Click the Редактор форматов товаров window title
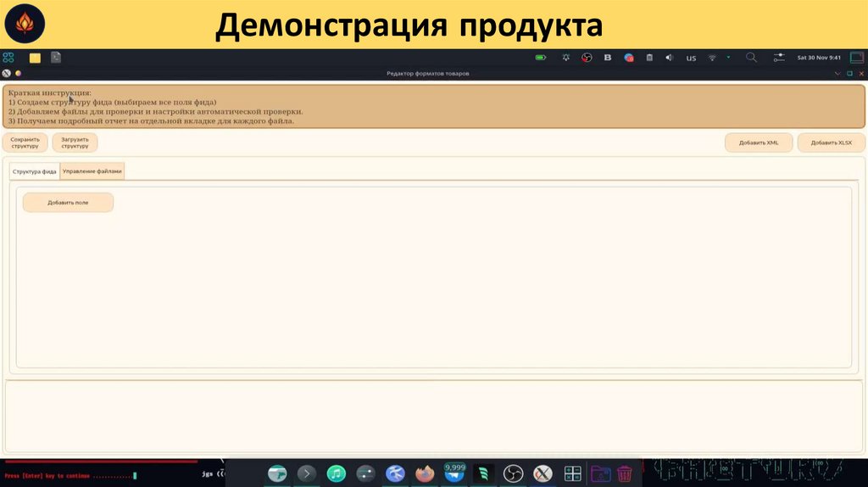This screenshot has height=487, width=868. click(428, 73)
